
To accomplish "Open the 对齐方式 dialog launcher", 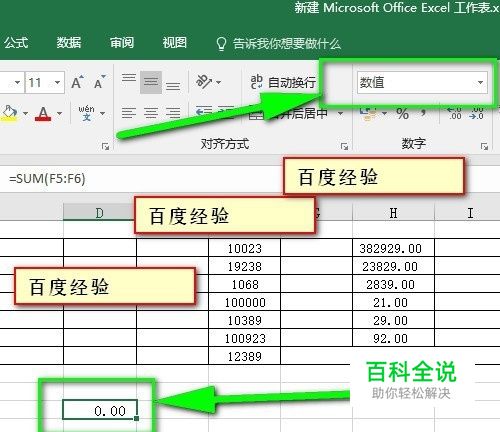I will (x=344, y=146).
